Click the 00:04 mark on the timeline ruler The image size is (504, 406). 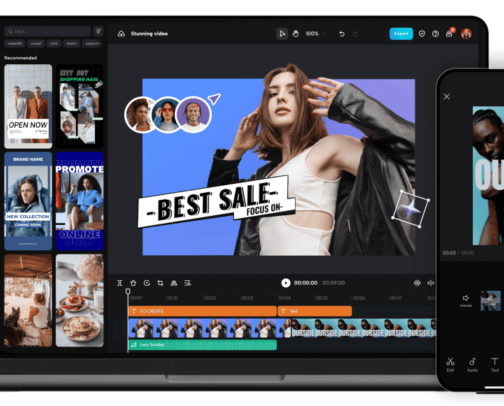pyautogui.click(x=284, y=298)
